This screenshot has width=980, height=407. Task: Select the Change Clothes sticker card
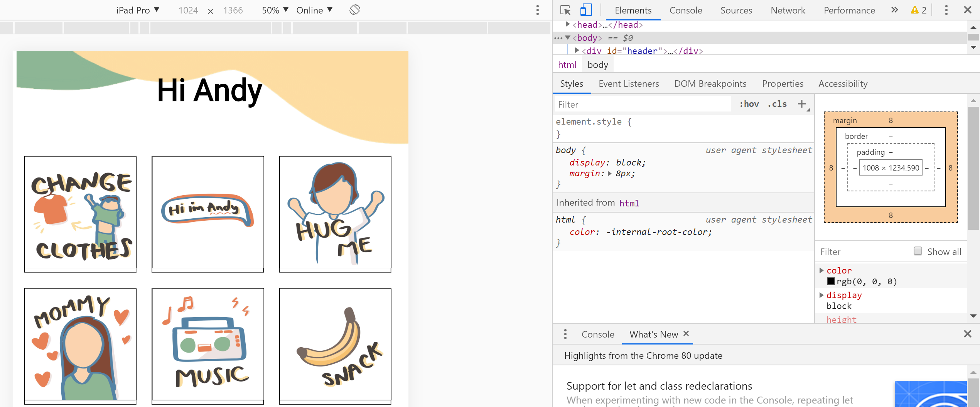80,214
